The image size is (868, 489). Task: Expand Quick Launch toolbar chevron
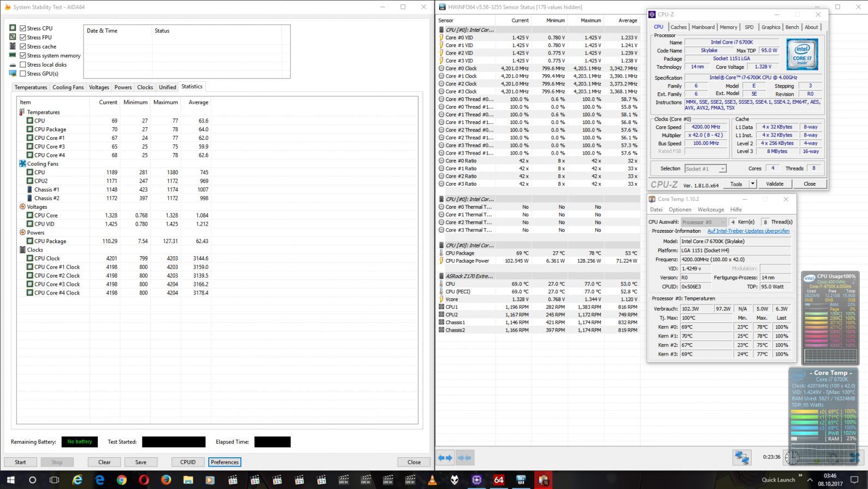click(800, 476)
